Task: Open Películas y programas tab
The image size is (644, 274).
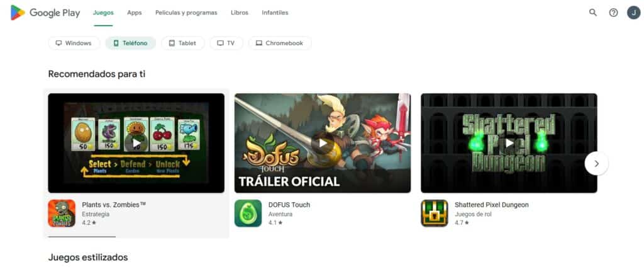Action: 186,13
